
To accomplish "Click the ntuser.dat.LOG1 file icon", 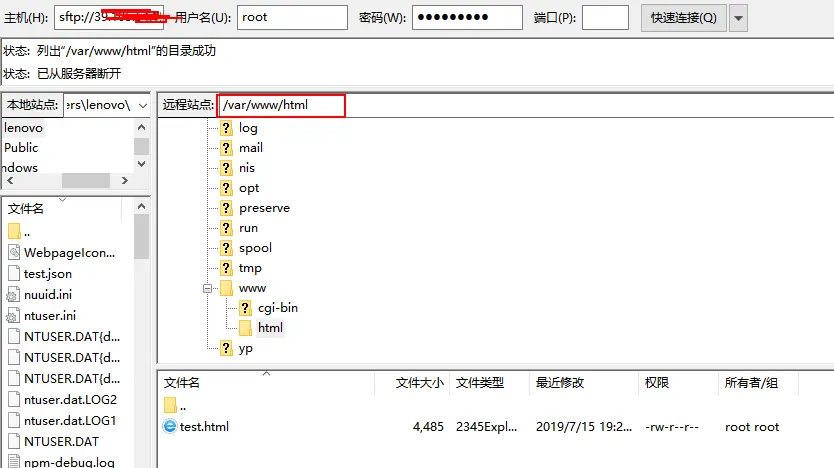I will pos(14,420).
